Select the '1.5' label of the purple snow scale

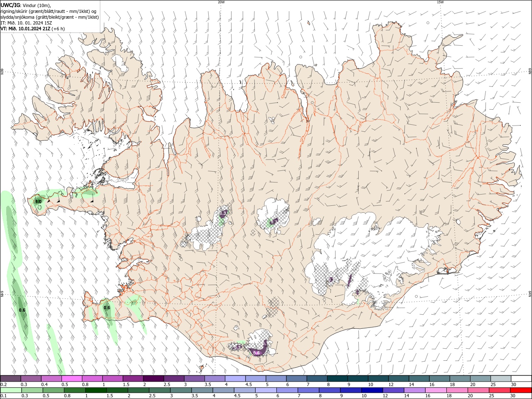point(126,384)
